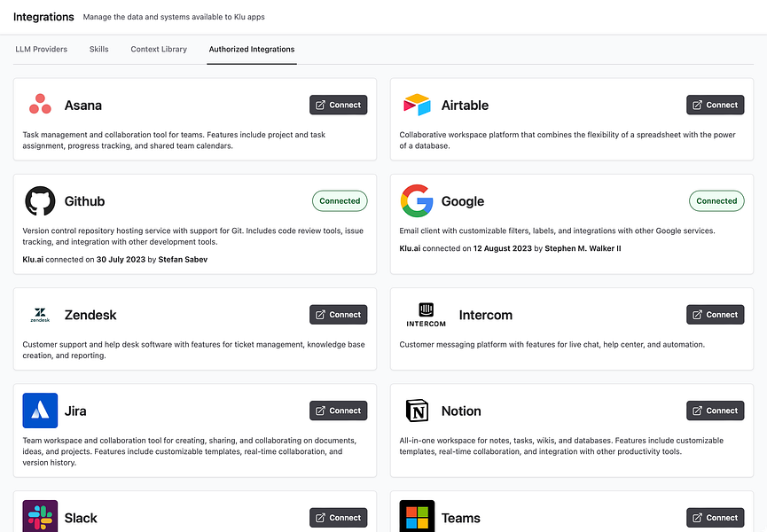The image size is (767, 532).
Task: Connect the Slack integration
Action: pos(338,517)
